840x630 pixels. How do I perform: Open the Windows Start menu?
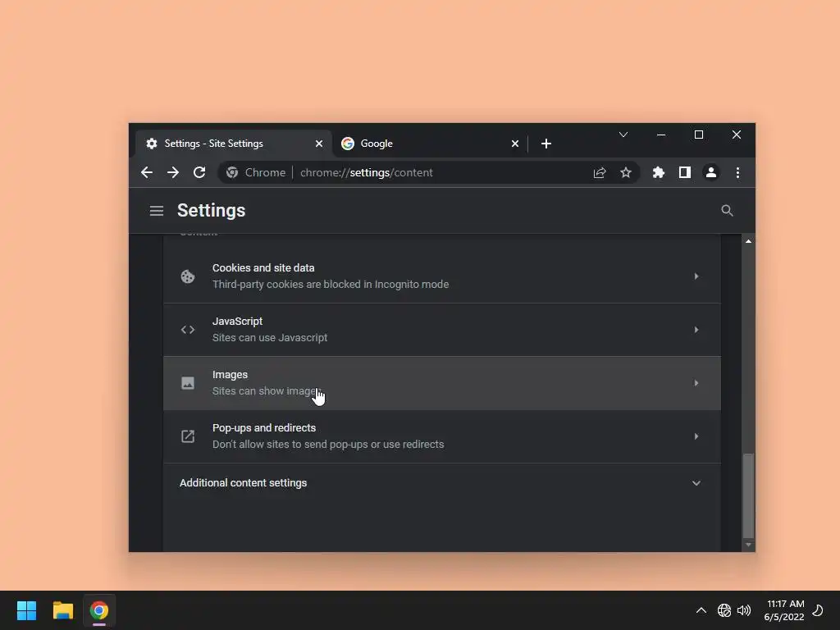coord(26,610)
